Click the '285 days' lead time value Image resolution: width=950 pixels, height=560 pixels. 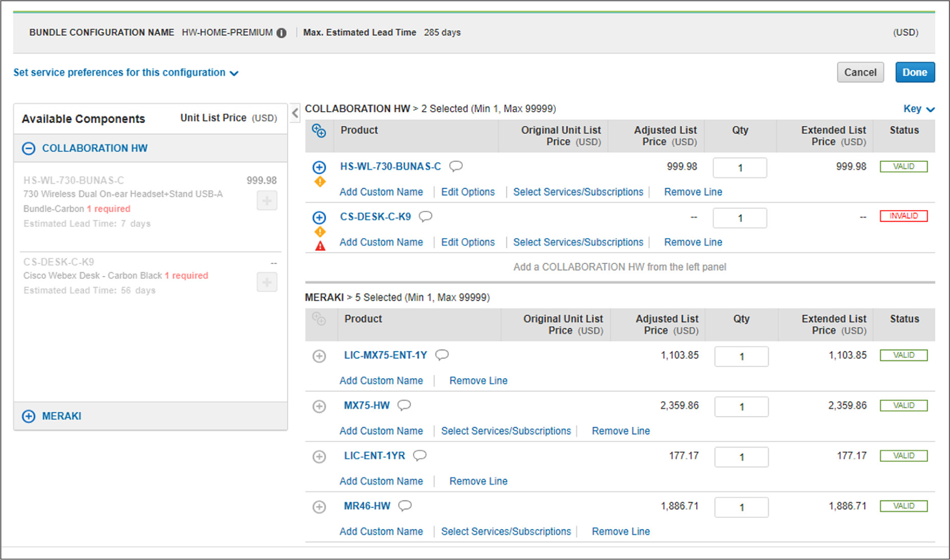pyautogui.click(x=442, y=33)
